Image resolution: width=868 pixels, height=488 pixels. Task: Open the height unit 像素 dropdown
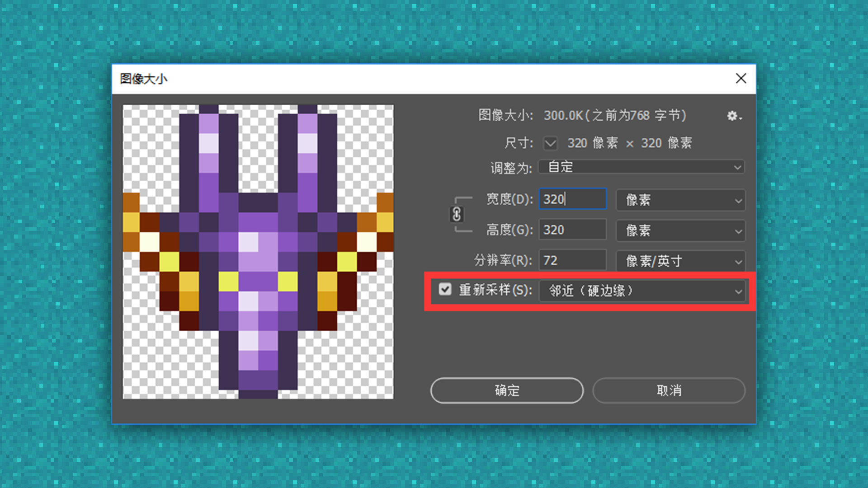680,231
